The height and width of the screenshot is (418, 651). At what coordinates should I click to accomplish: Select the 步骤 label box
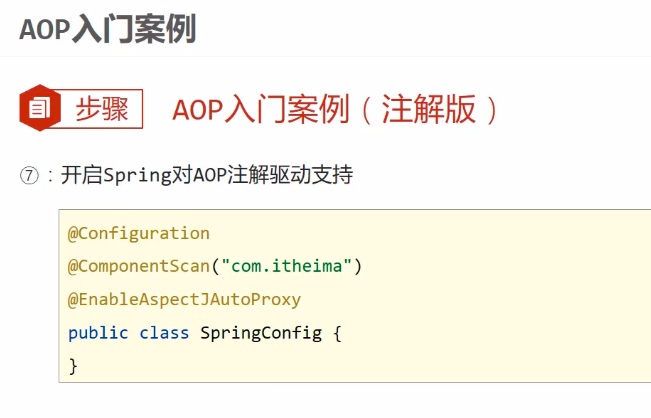click(102, 109)
